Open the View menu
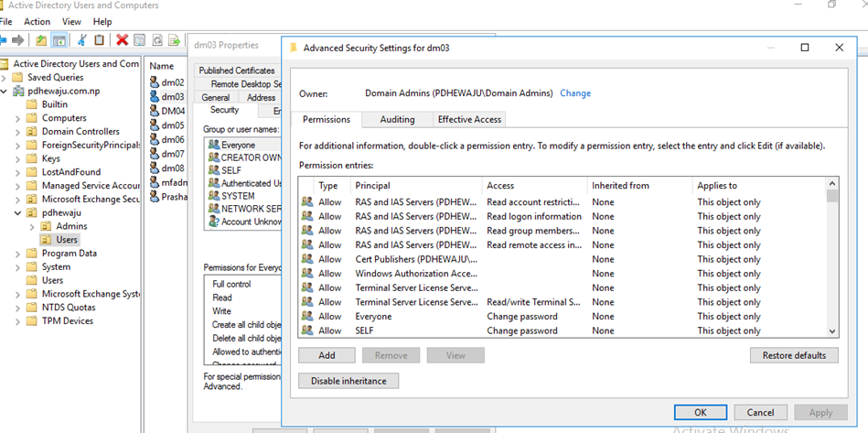 tap(71, 22)
